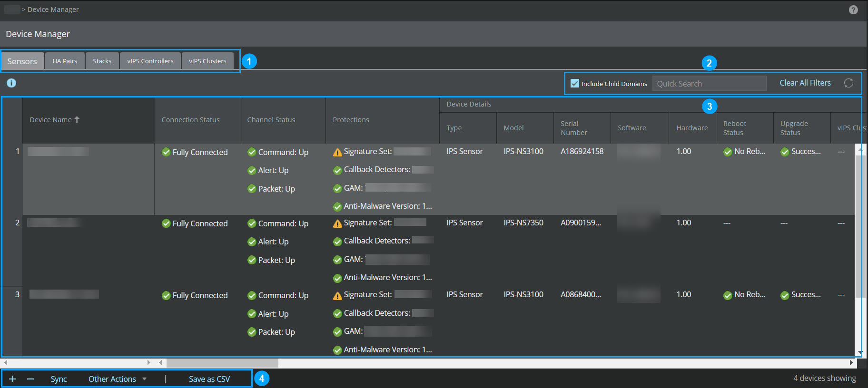The image size is (868, 388).
Task: Click Save as CSV button
Action: [x=209, y=379]
